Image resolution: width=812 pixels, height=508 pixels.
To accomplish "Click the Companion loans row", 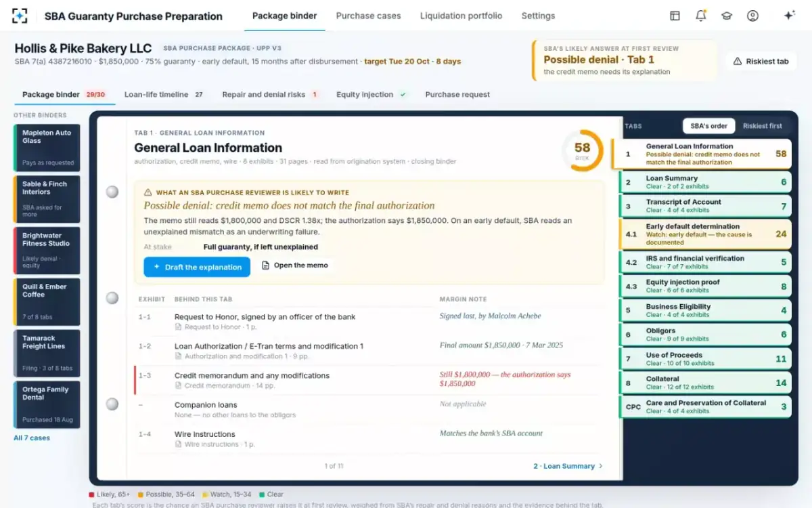I will 368,410.
